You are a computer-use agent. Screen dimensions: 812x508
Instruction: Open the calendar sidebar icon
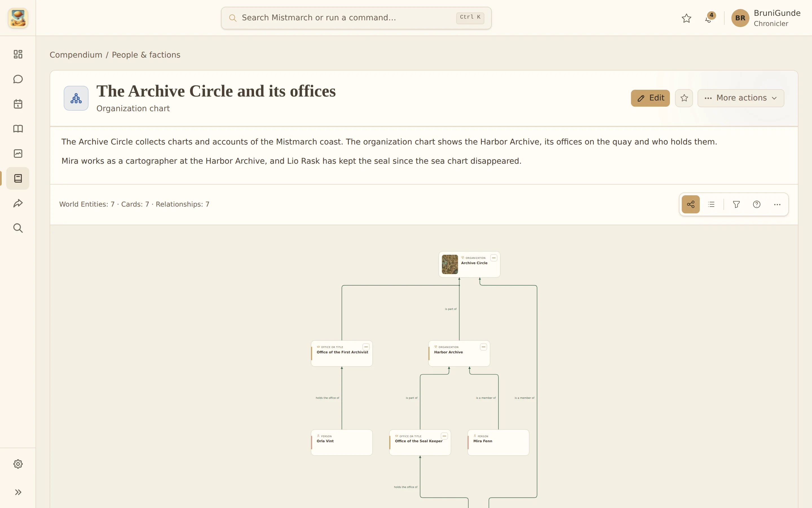pyautogui.click(x=18, y=104)
